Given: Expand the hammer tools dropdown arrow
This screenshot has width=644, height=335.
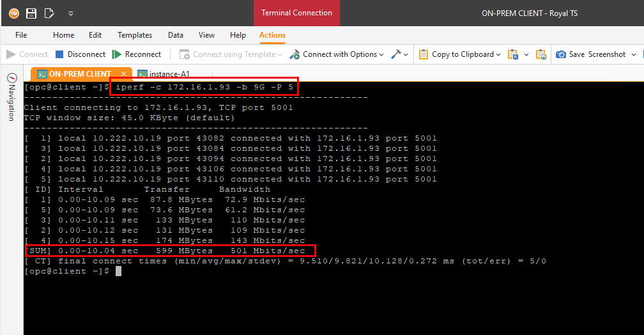Looking at the screenshot, I should pos(406,54).
